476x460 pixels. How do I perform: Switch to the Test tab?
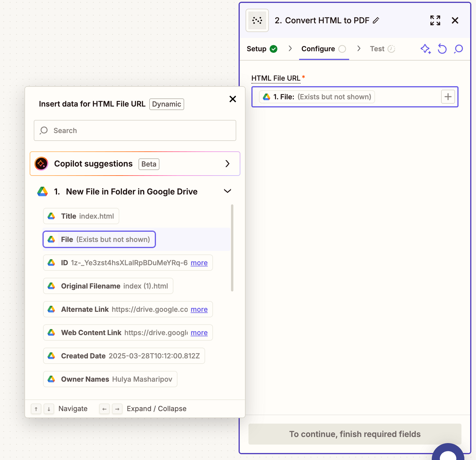point(377,49)
